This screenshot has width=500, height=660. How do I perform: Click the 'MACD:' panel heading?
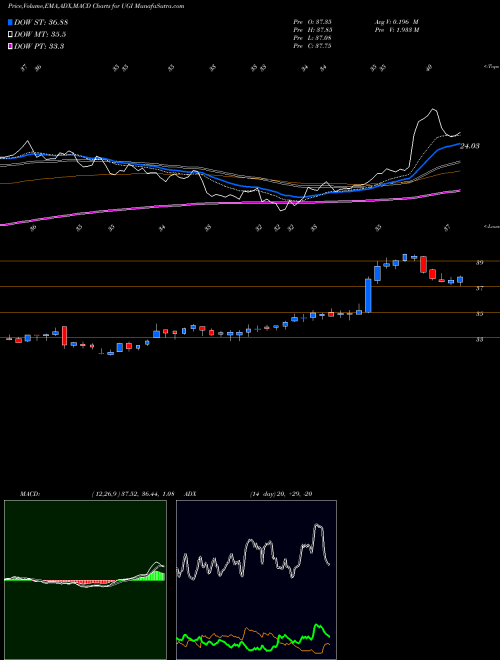coord(29,494)
